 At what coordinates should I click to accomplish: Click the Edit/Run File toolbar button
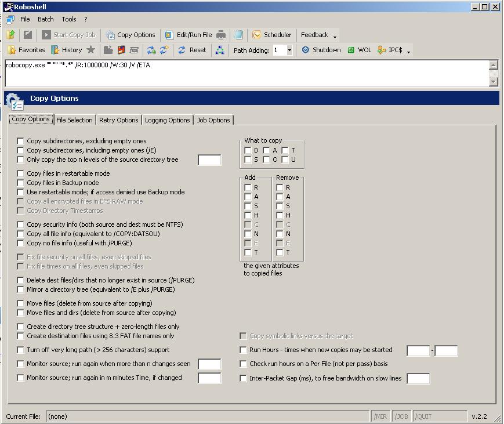[188, 35]
